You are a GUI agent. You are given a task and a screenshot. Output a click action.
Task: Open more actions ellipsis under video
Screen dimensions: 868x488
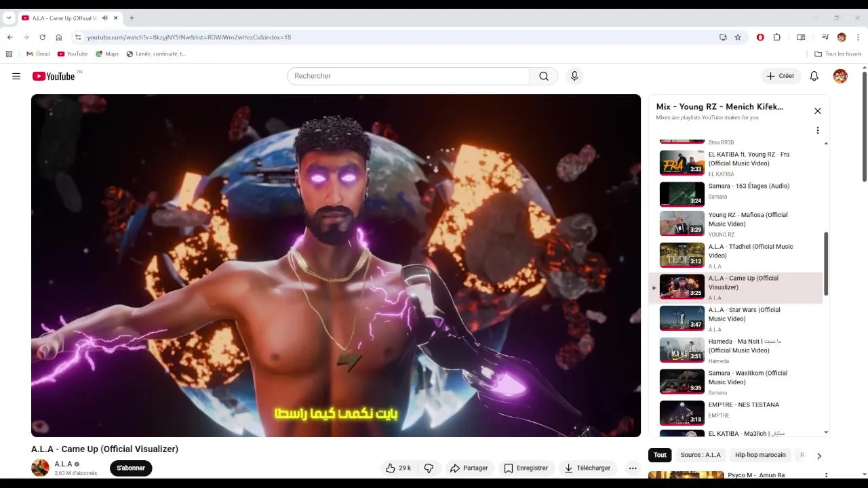[x=633, y=468]
